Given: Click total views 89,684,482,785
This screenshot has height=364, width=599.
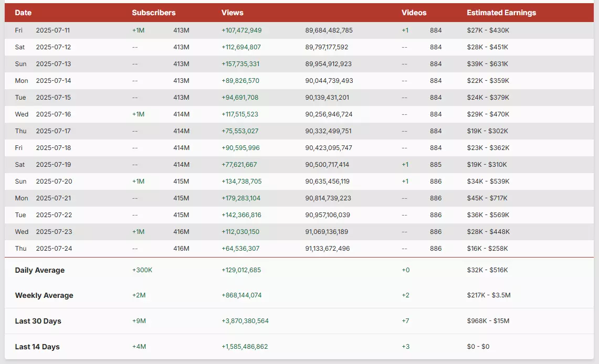Looking at the screenshot, I should click(329, 30).
